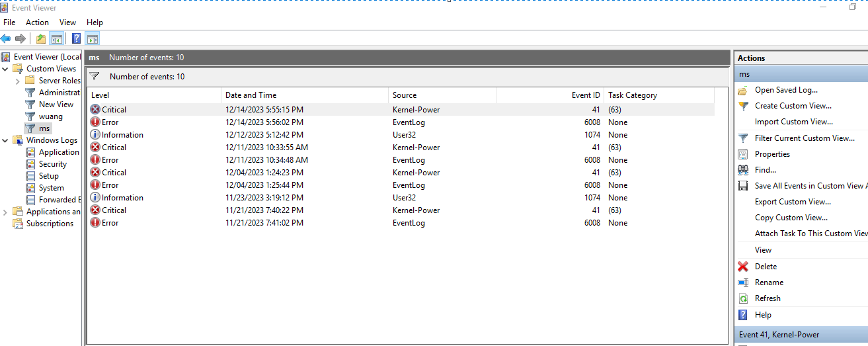Image resolution: width=868 pixels, height=346 pixels.
Task: Click the Back arrow toolbar icon
Action: point(6,38)
